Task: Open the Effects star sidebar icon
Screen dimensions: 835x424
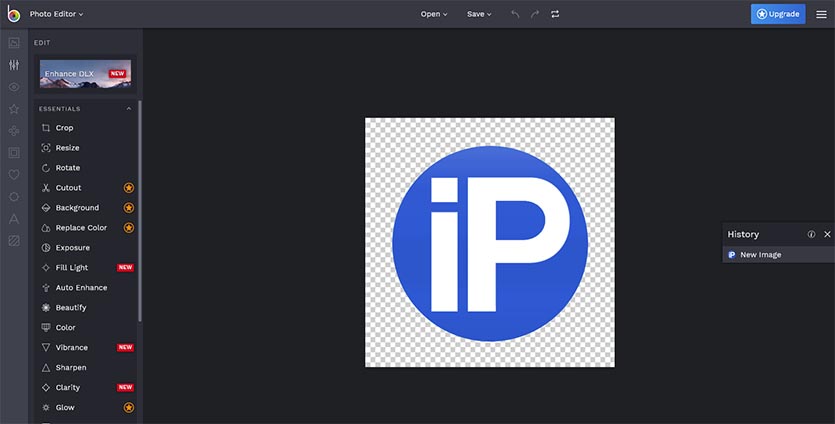Action: coord(14,109)
